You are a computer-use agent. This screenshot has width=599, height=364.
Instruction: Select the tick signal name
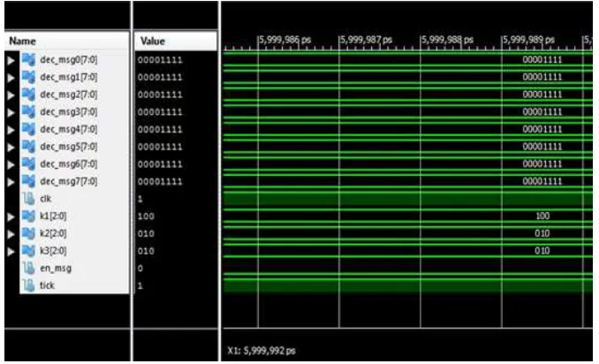coord(47,285)
